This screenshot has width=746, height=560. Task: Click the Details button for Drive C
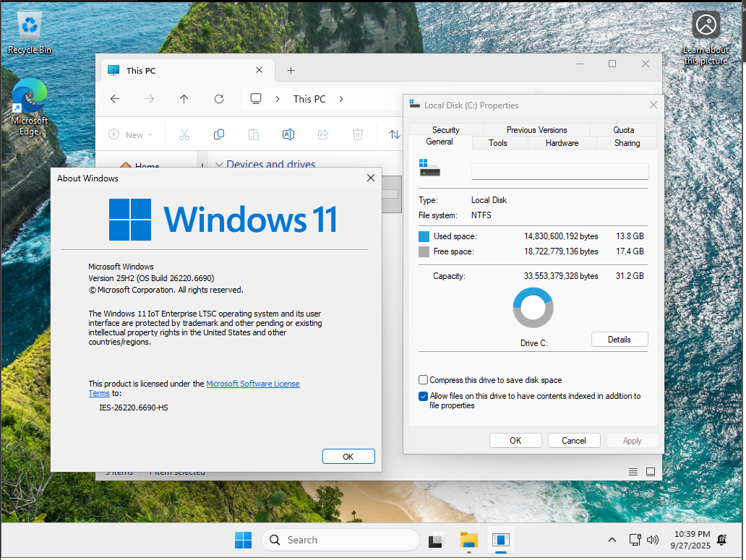[619, 340]
